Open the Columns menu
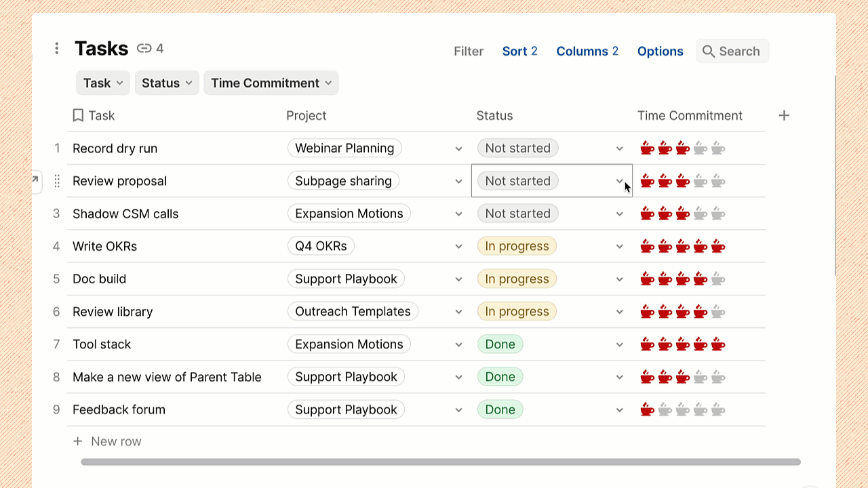The image size is (868, 488). coord(587,52)
